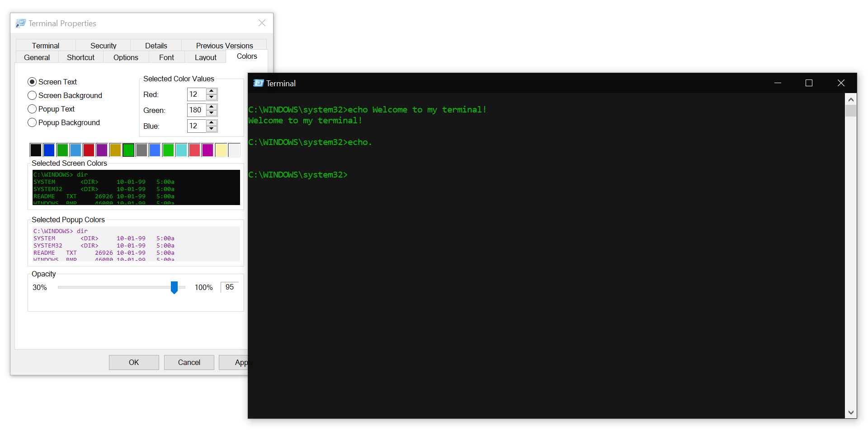The width and height of the screenshot is (868, 430).
Task: Select the Popup Text option
Action: (32, 109)
